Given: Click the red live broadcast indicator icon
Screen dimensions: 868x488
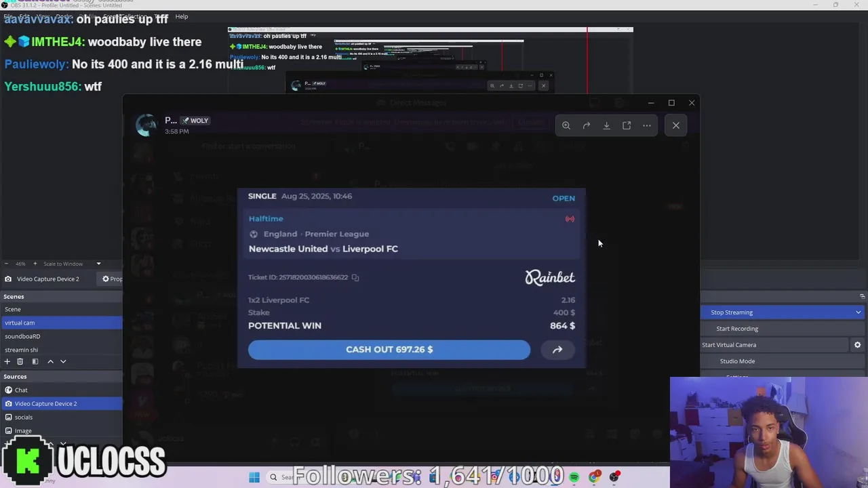Looking at the screenshot, I should 570,219.
